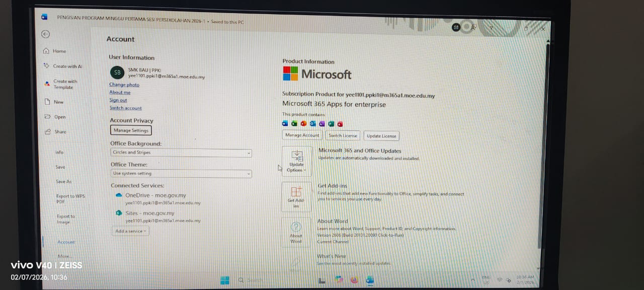The width and height of the screenshot is (644, 290).
Task: Open the Office Background dropdown
Action: point(181,153)
